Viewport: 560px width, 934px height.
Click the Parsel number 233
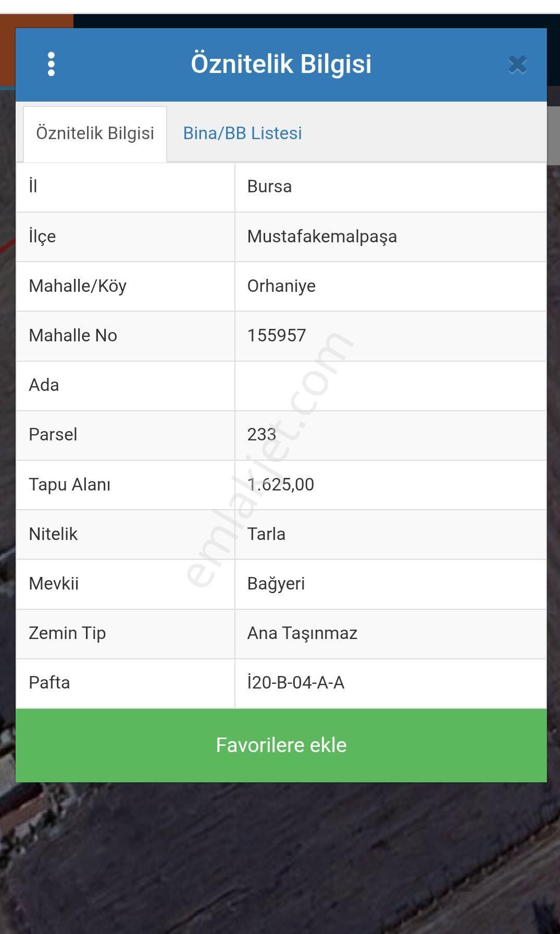coord(262,435)
